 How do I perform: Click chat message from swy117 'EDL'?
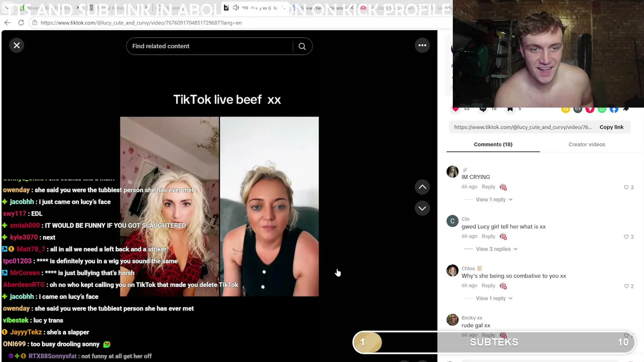pos(23,214)
